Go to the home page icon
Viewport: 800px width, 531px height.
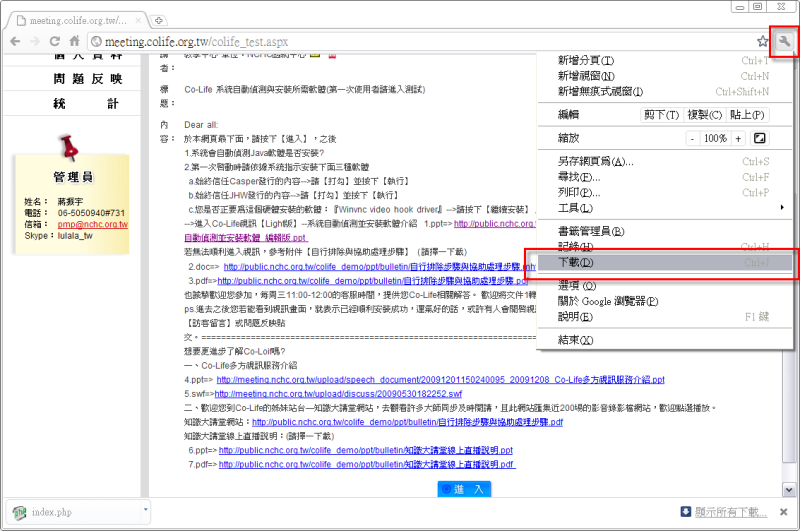point(74,41)
